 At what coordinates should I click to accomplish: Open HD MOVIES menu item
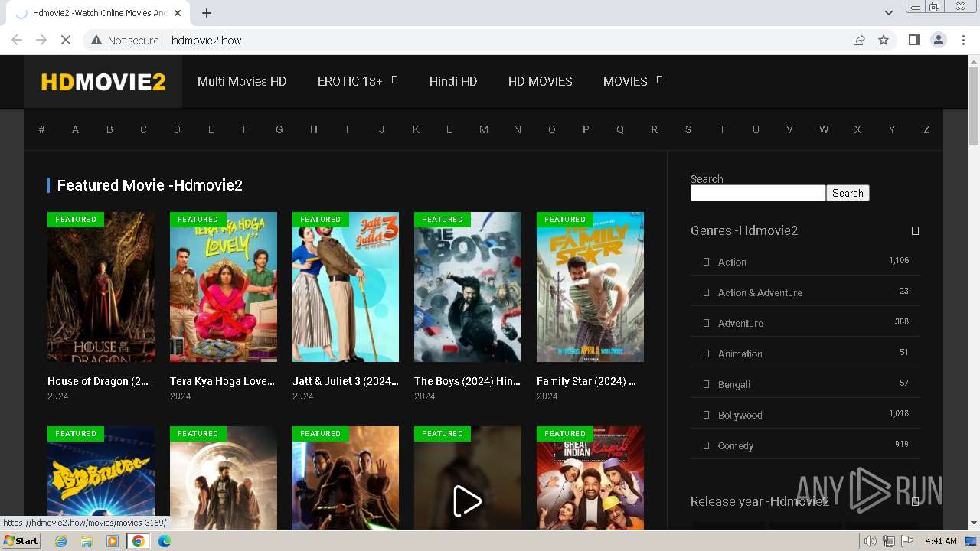click(541, 81)
